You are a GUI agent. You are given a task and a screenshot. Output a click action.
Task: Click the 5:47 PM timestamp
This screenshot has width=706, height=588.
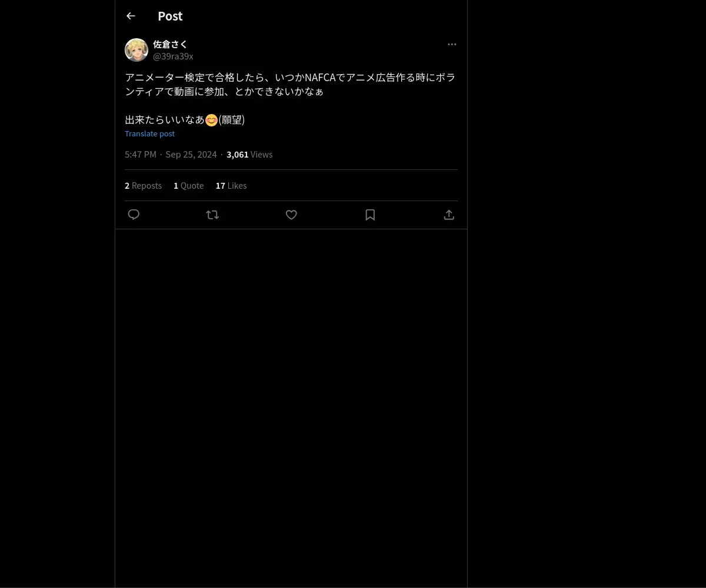[141, 154]
